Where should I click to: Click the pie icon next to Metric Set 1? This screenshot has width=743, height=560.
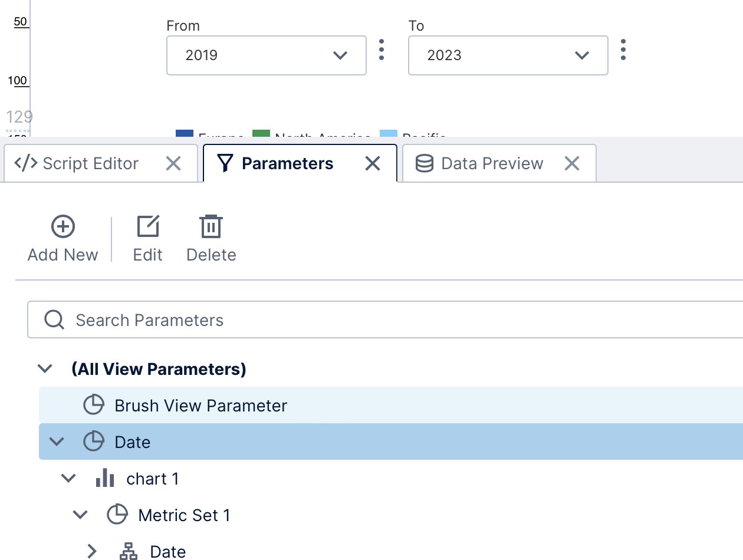click(x=117, y=515)
